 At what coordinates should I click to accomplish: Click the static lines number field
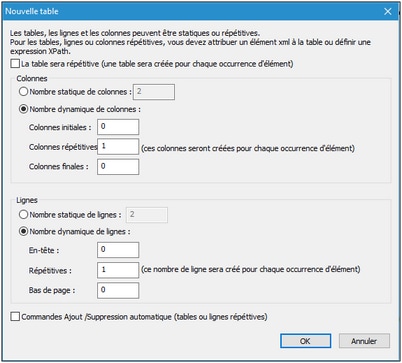[147, 215]
